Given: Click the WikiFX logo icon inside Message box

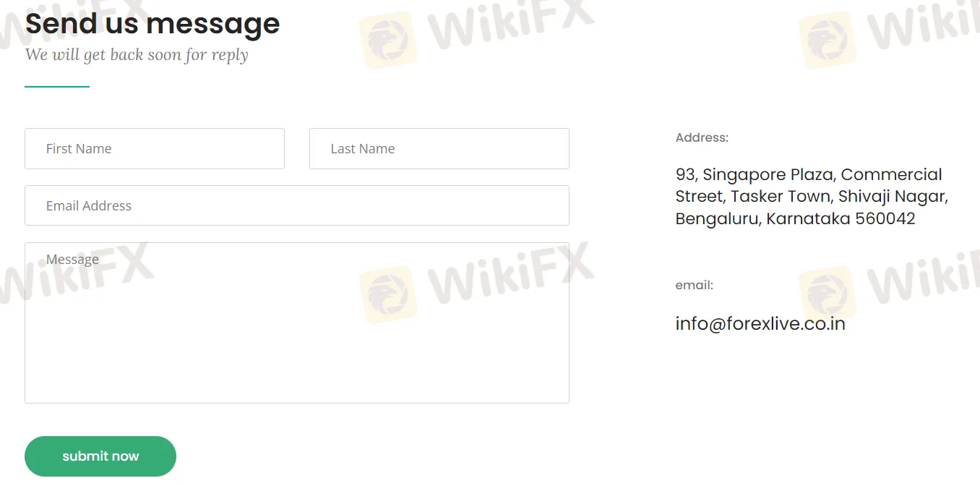Looking at the screenshot, I should pyautogui.click(x=388, y=295).
